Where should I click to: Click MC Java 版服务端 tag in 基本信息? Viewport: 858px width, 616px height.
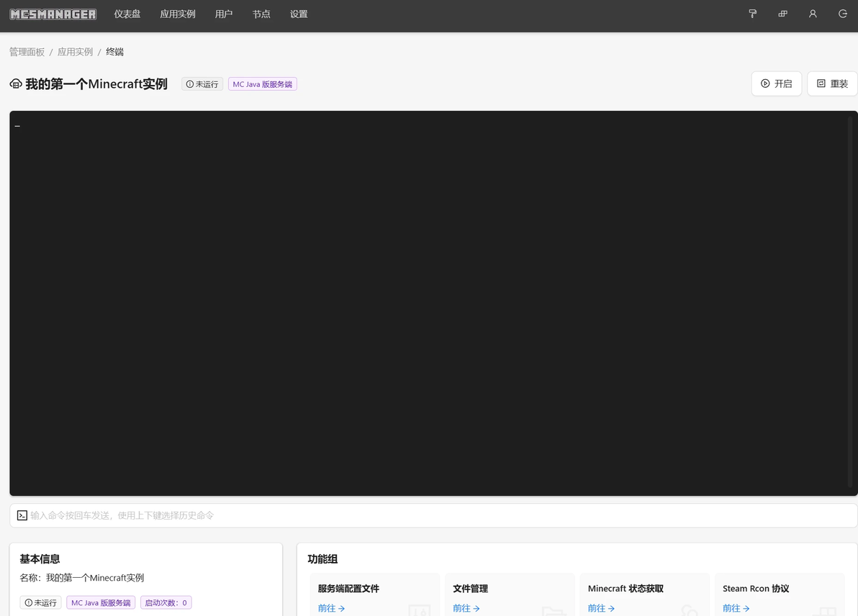101,603
